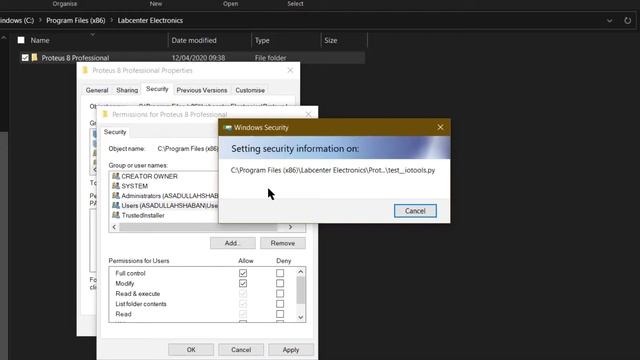Click the Remove button for group names
640x360 pixels.
[283, 243]
